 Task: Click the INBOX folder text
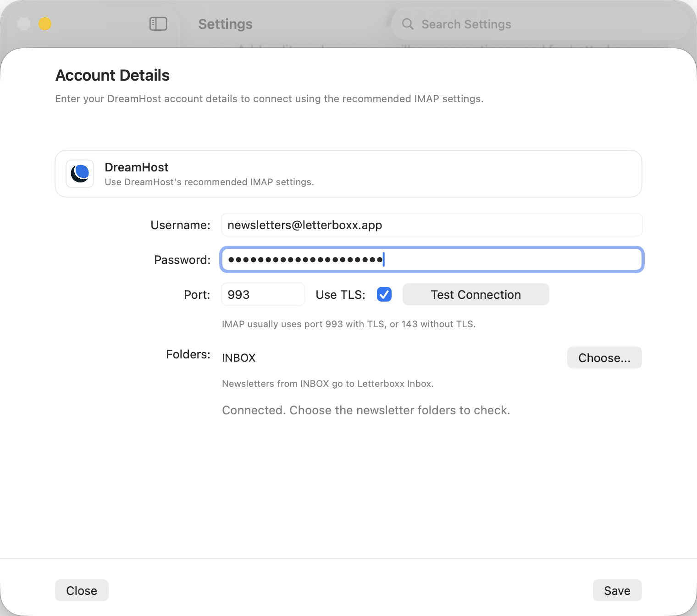click(238, 357)
